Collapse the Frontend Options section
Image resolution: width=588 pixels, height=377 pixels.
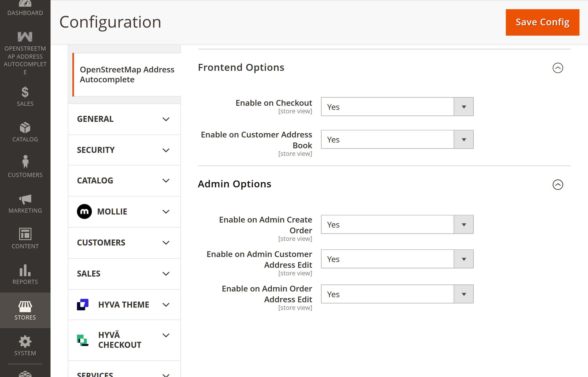[x=558, y=68]
